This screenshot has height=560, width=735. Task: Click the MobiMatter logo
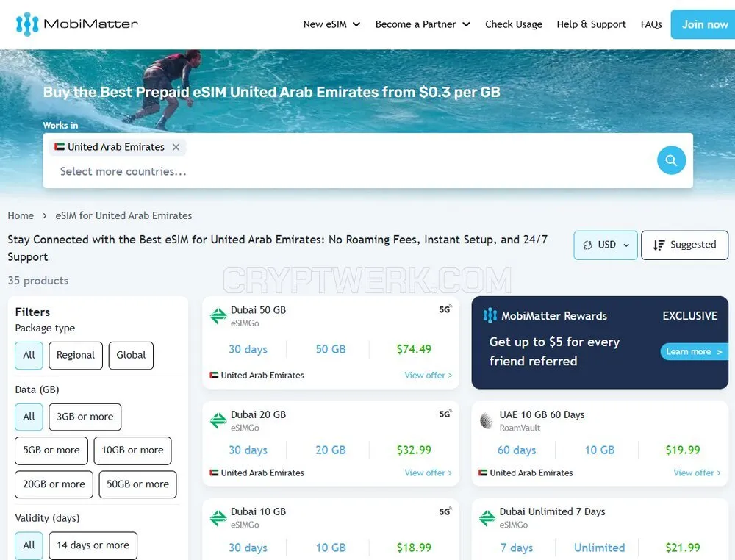pyautogui.click(x=77, y=24)
